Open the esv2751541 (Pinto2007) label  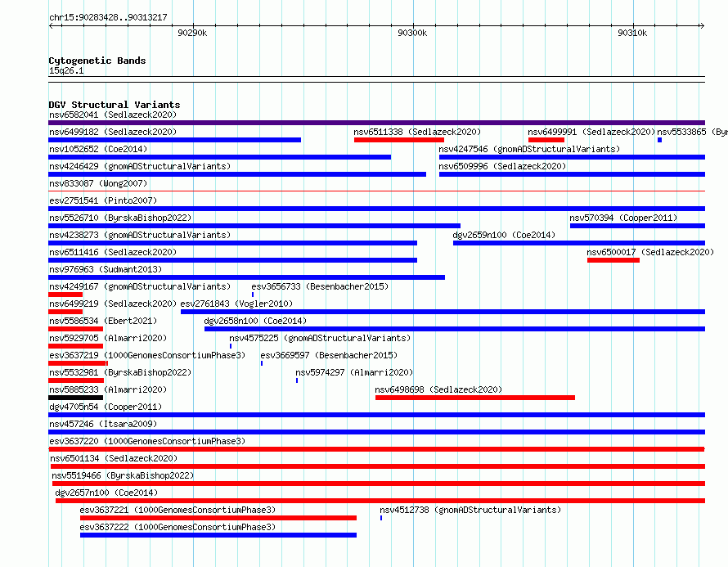pyautogui.click(x=103, y=200)
